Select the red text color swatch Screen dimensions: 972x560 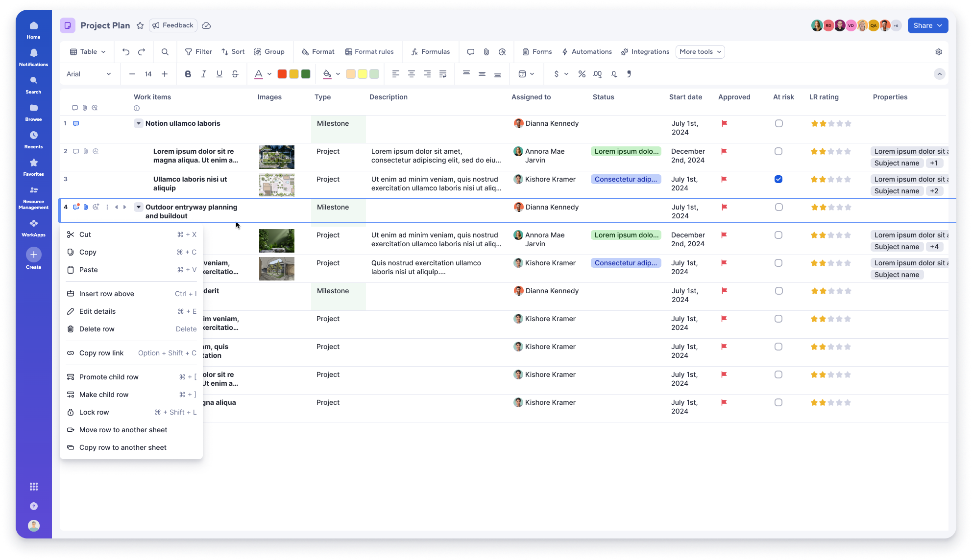[x=282, y=73]
